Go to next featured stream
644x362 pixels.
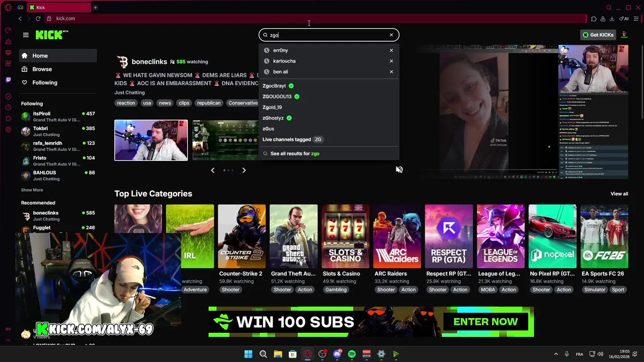pyautogui.click(x=244, y=170)
